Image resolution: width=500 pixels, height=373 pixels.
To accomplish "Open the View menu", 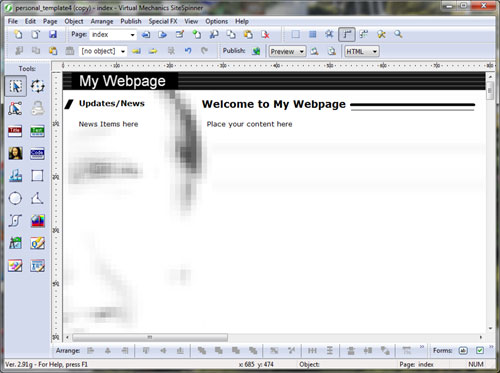I will (191, 21).
